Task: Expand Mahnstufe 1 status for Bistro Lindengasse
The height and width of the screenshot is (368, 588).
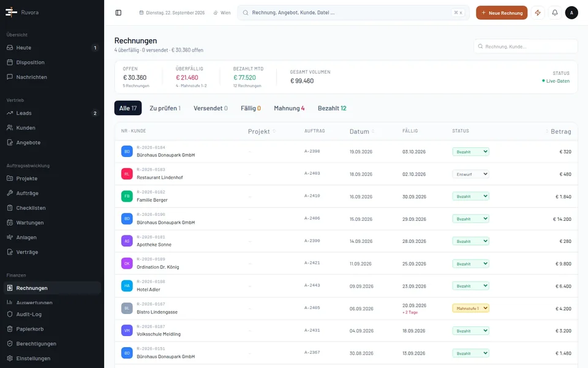Action: click(x=470, y=309)
